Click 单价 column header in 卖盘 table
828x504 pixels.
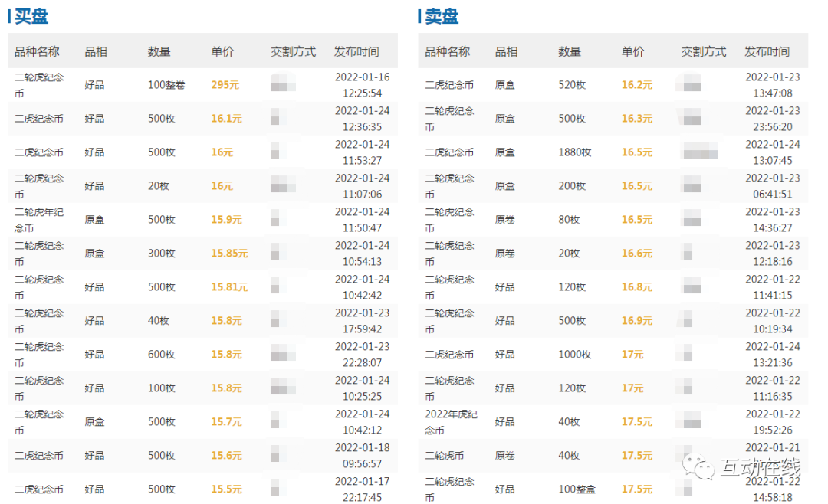tap(632, 52)
